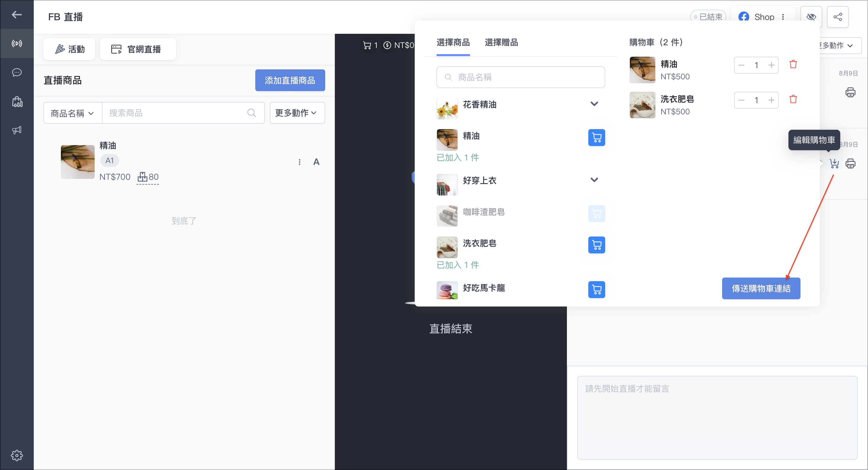Click 花香精油 product thumbnail

point(447,109)
